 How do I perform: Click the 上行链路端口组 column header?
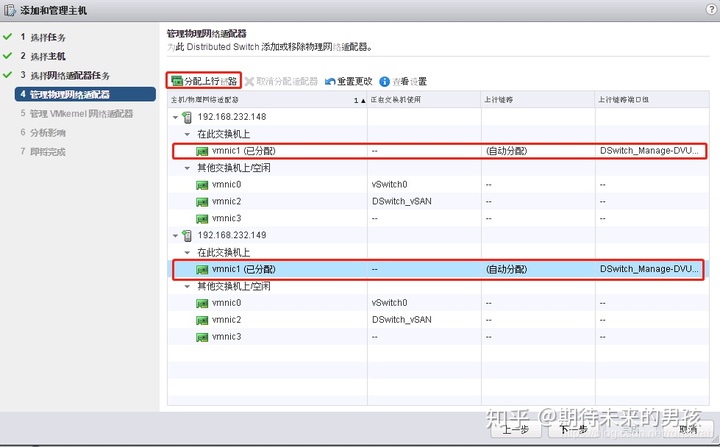652,100
